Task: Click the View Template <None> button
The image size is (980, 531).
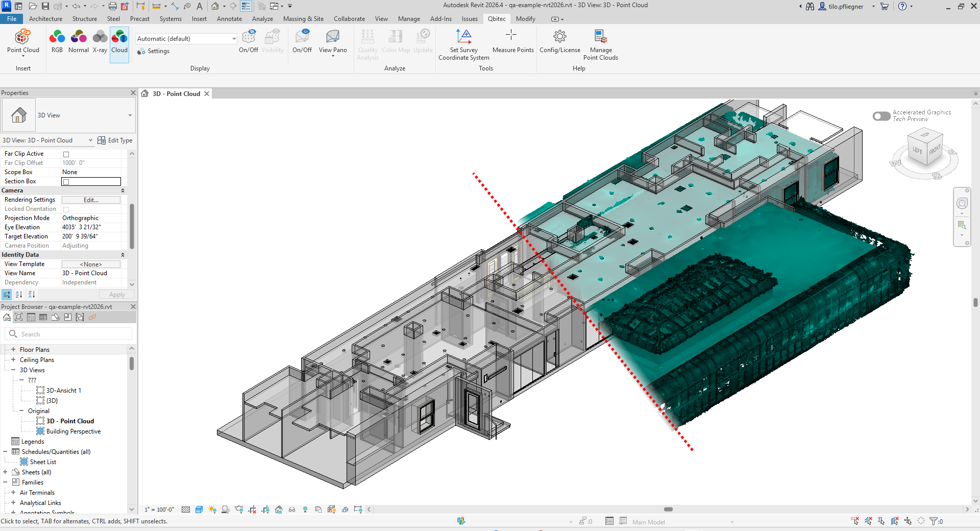Action: pyautogui.click(x=91, y=264)
